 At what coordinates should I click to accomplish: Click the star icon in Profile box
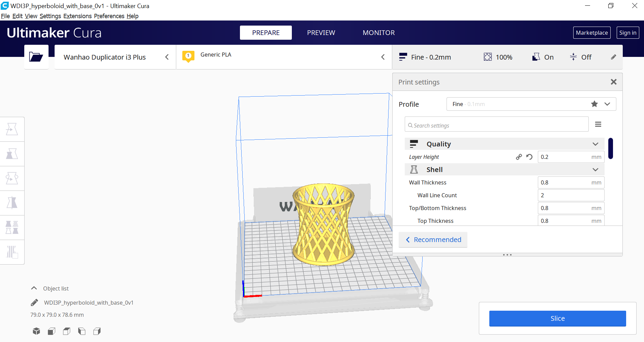pos(594,104)
